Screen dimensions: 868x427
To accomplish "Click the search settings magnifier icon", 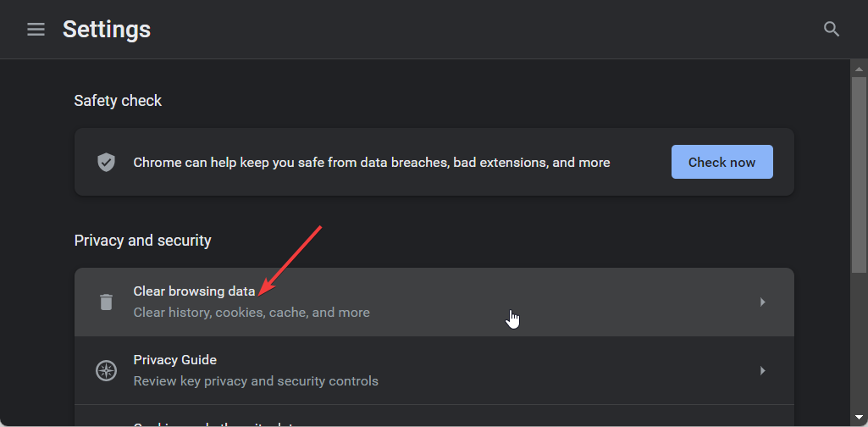I will 832,30.
